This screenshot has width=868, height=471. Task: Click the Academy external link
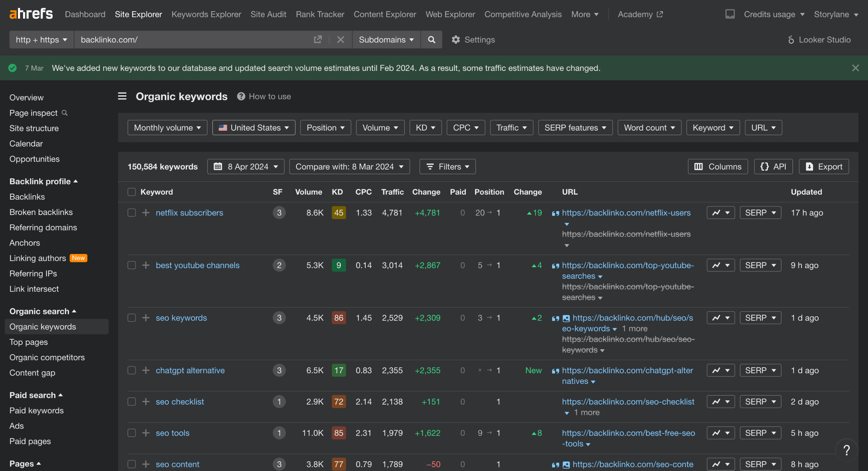point(640,14)
